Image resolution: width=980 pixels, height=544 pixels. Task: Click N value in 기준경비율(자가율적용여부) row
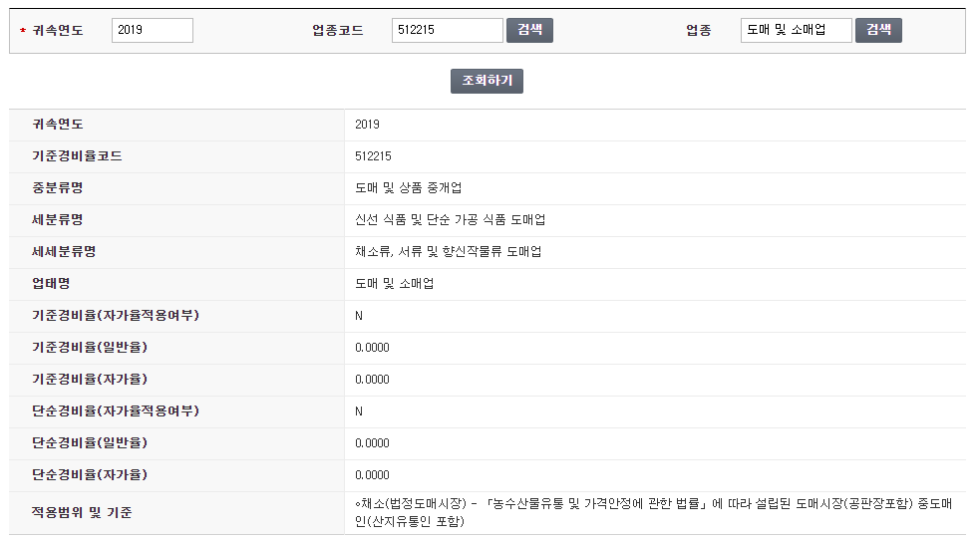[359, 316]
